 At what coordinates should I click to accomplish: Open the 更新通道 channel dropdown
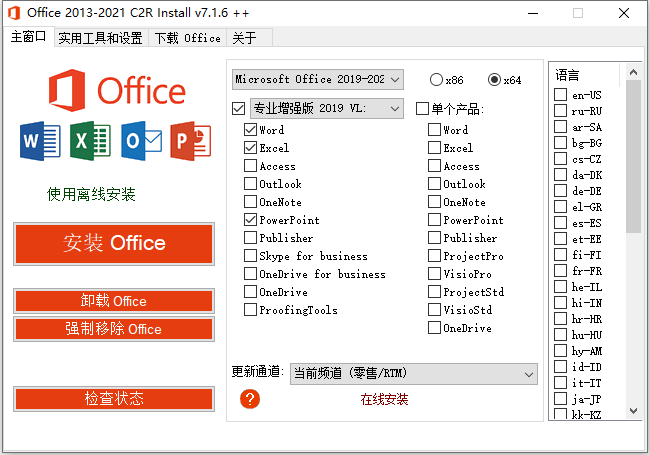(x=413, y=373)
